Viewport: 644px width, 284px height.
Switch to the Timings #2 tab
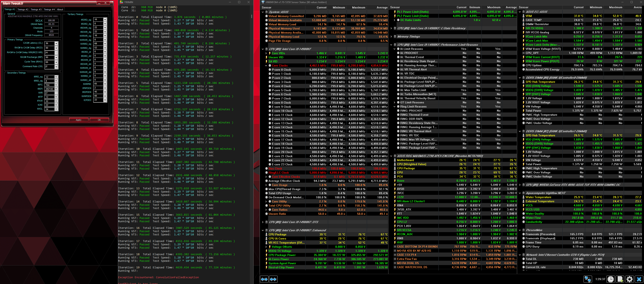23,9
